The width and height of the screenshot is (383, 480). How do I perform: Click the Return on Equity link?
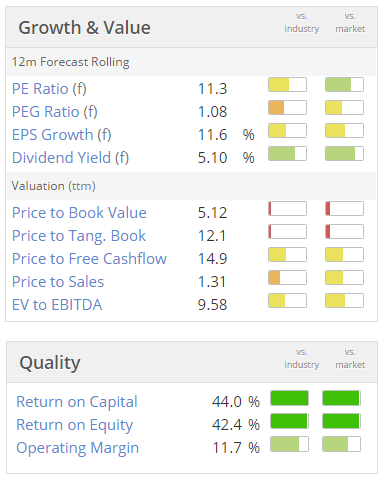pos(75,425)
